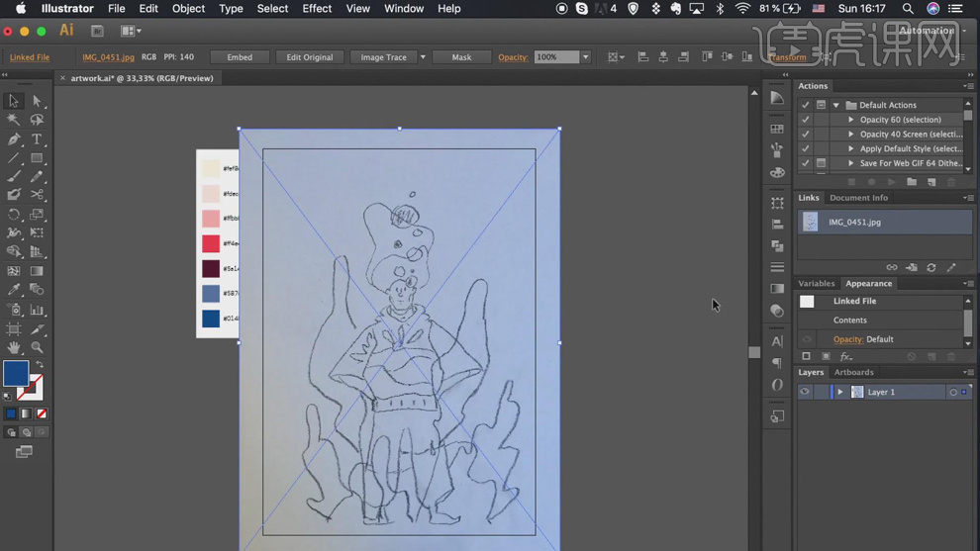Image resolution: width=980 pixels, height=551 pixels.
Task: Click the blue Fill color swatch
Action: [15, 372]
